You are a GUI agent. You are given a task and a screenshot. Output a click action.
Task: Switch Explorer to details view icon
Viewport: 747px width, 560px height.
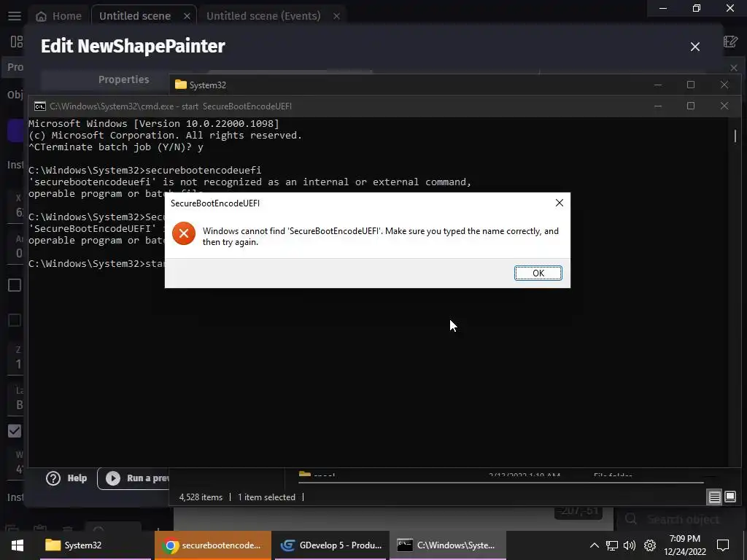[715, 497]
